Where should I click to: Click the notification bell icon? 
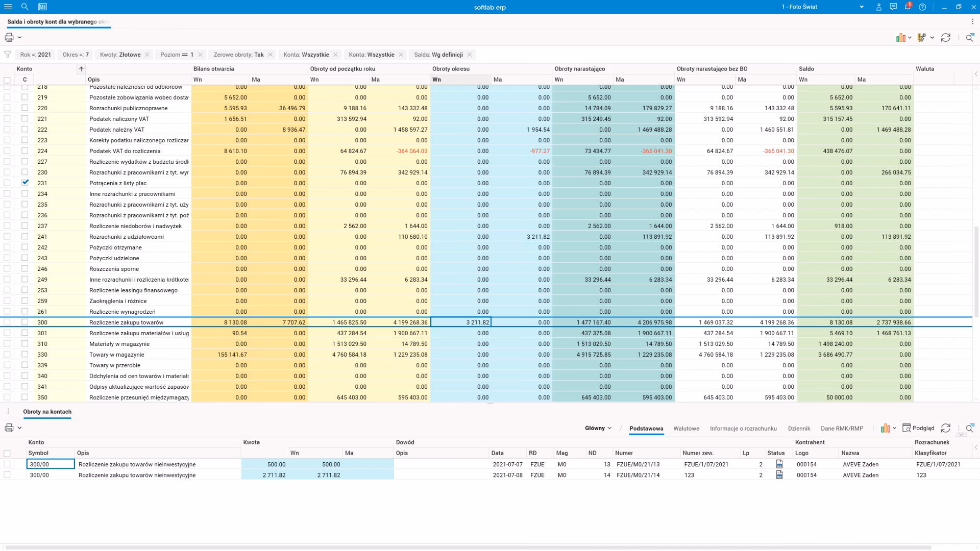click(908, 7)
